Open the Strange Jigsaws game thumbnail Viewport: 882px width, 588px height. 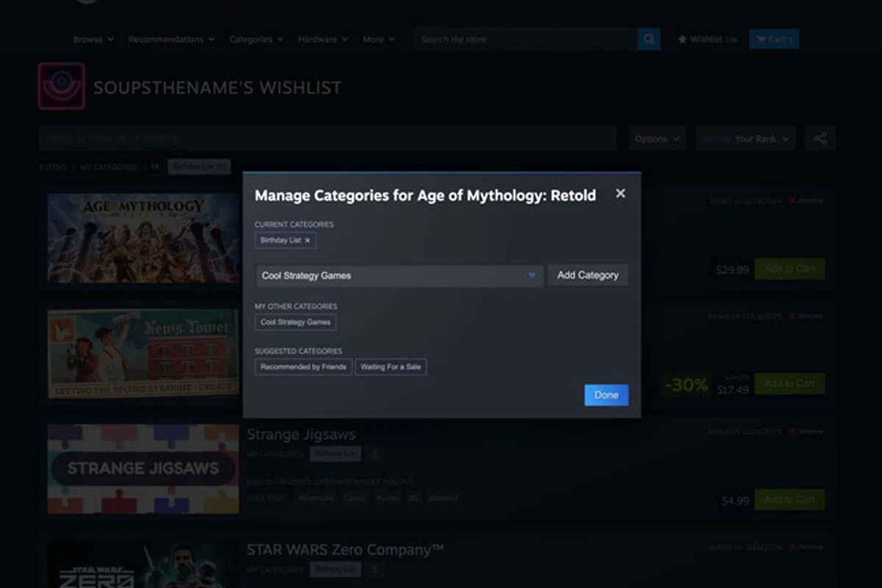pyautogui.click(x=143, y=469)
